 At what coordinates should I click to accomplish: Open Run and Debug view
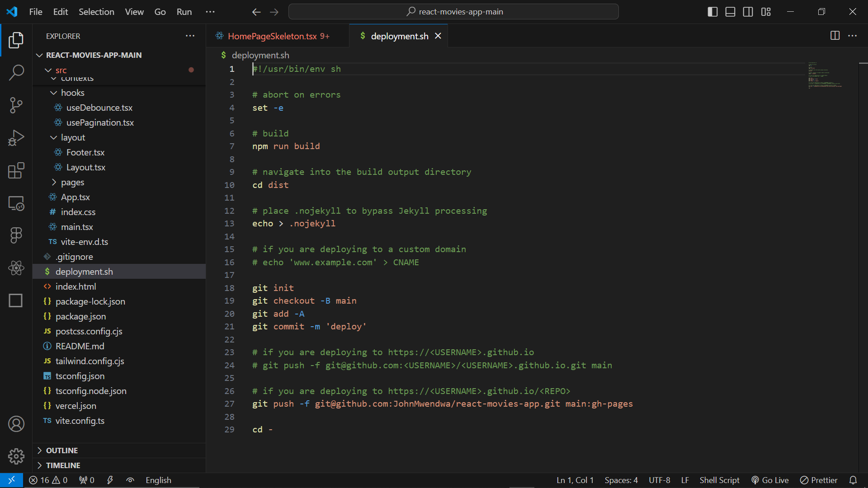pos(16,138)
